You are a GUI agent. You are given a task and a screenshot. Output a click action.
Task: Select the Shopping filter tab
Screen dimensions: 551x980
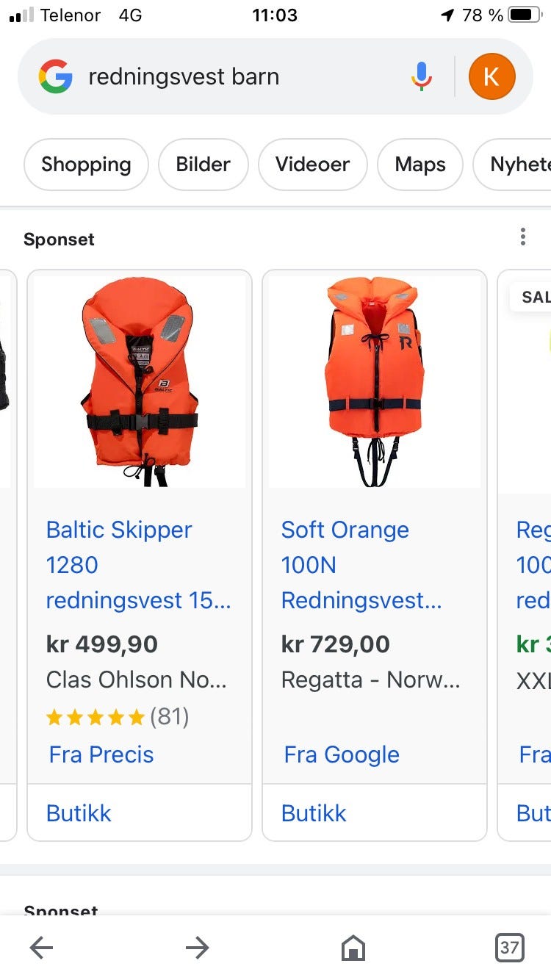coord(86,165)
